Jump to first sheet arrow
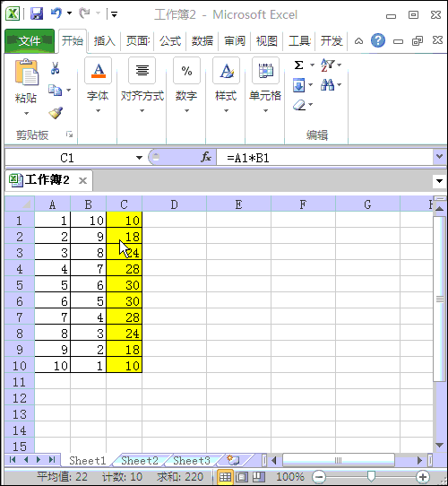Image resolution: width=448 pixels, height=486 pixels. [13, 460]
